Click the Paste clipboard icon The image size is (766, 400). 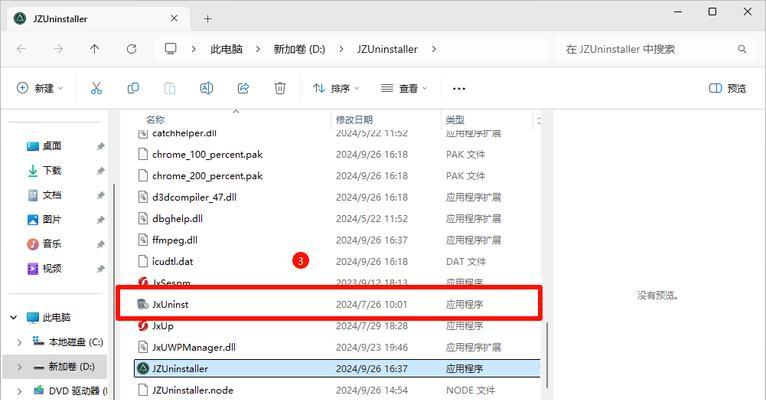[x=170, y=88]
